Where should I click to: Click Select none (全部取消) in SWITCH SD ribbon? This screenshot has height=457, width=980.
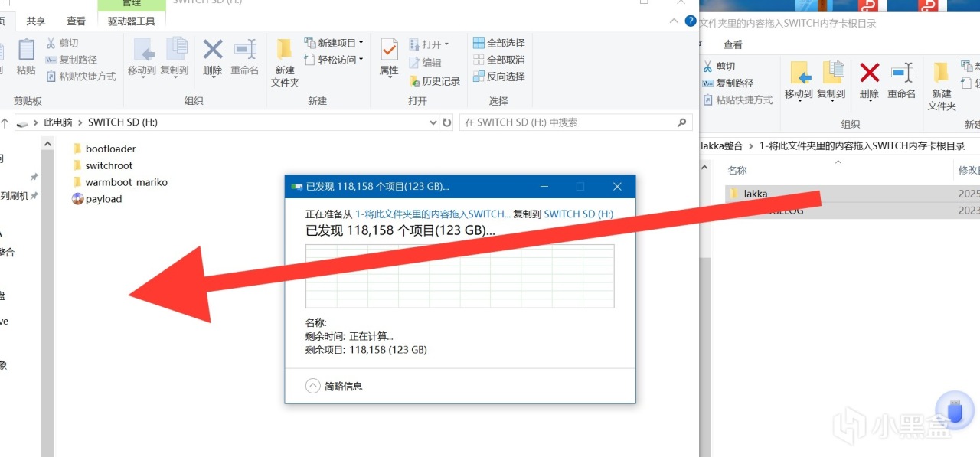click(x=499, y=60)
